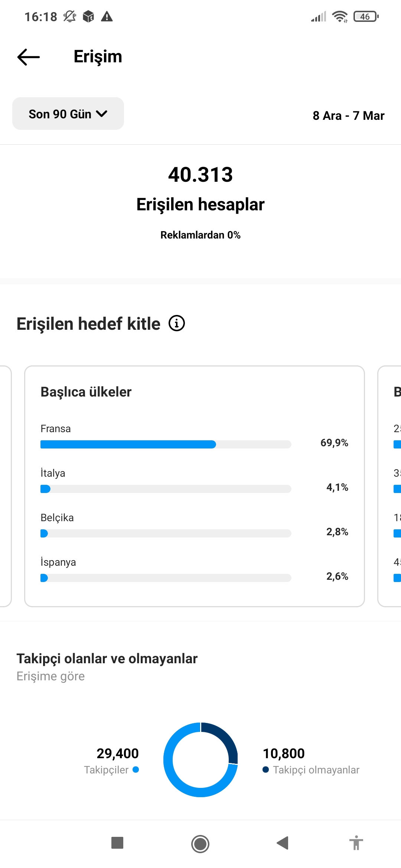Tap the battery indicator icon
Screen dimensions: 401x868
pos(366,16)
